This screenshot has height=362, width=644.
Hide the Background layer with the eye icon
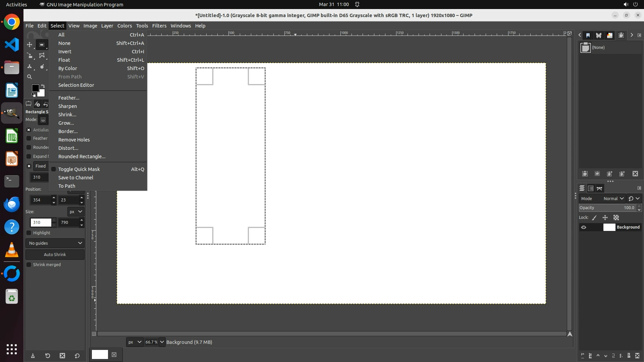point(584,227)
